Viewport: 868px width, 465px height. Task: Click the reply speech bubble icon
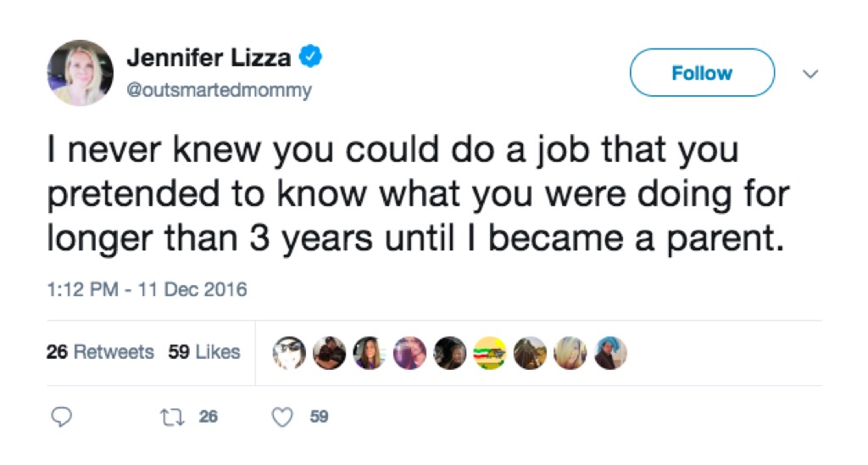click(62, 417)
